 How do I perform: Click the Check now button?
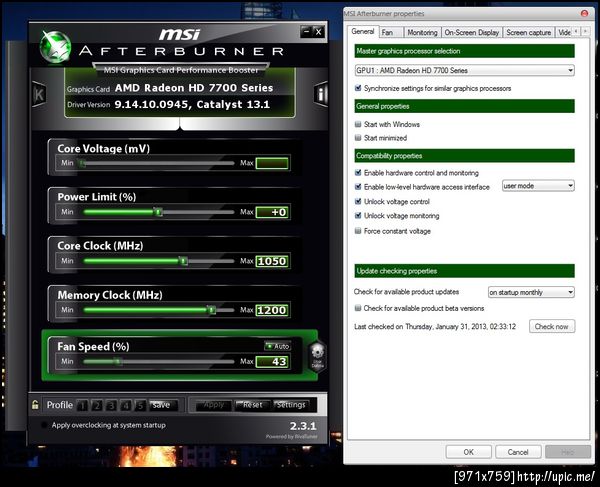coord(552,326)
